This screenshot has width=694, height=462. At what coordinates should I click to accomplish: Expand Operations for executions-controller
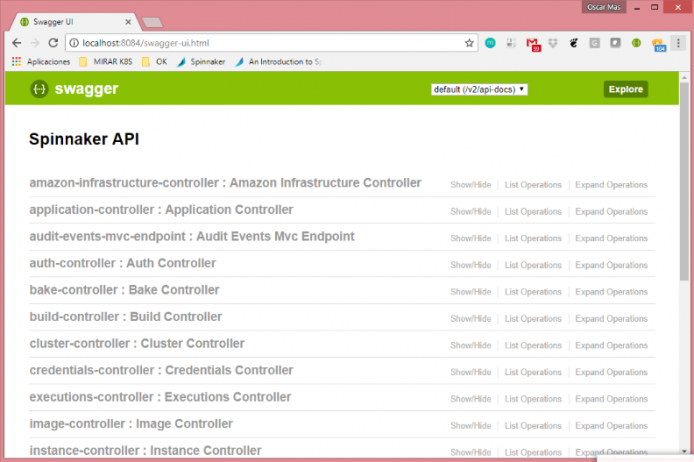(611, 399)
